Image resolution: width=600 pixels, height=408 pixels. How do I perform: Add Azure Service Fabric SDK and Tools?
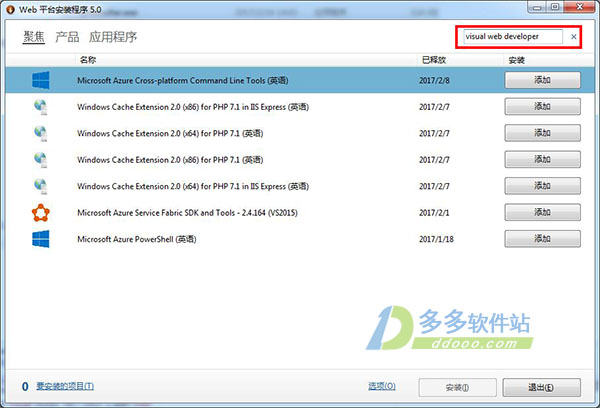pos(542,212)
